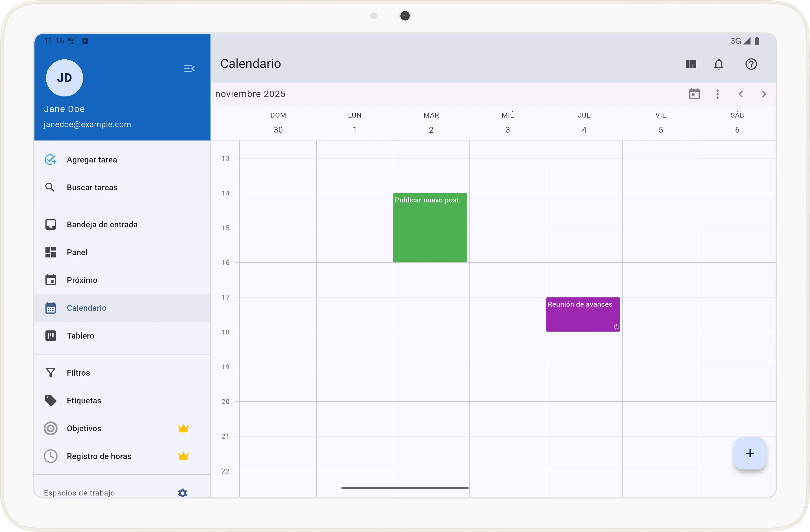Collapse the sidebar with the menu-close icon
810x532 pixels.
click(x=189, y=69)
